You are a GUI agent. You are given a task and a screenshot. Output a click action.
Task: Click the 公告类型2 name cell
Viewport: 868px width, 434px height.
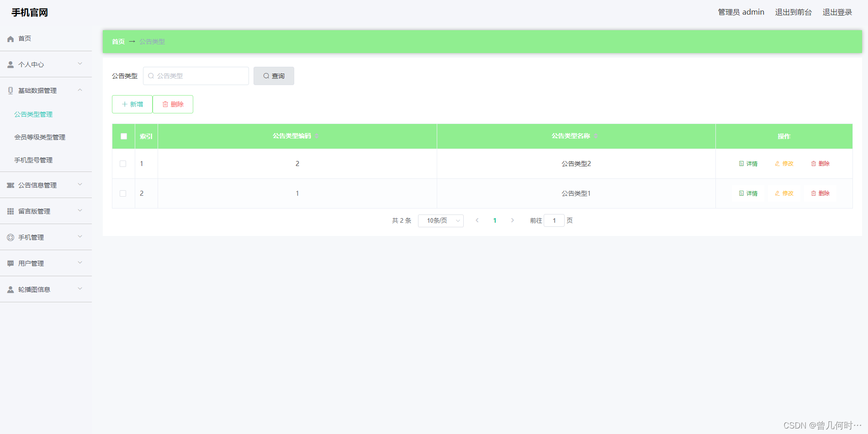point(576,164)
